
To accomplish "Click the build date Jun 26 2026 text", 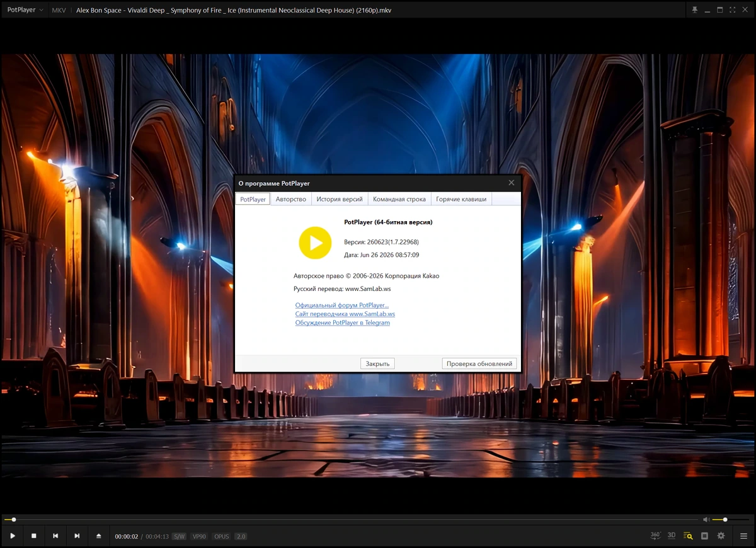I will tap(382, 255).
